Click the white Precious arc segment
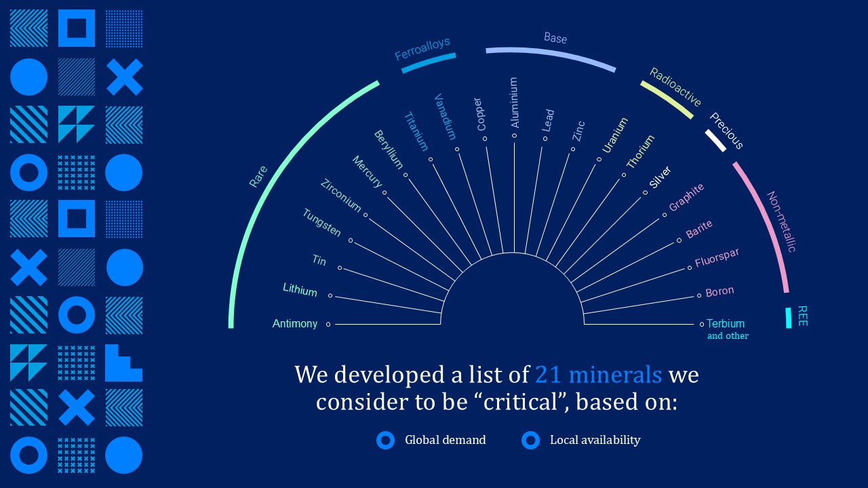Image resolution: width=868 pixels, height=488 pixels. [715, 140]
